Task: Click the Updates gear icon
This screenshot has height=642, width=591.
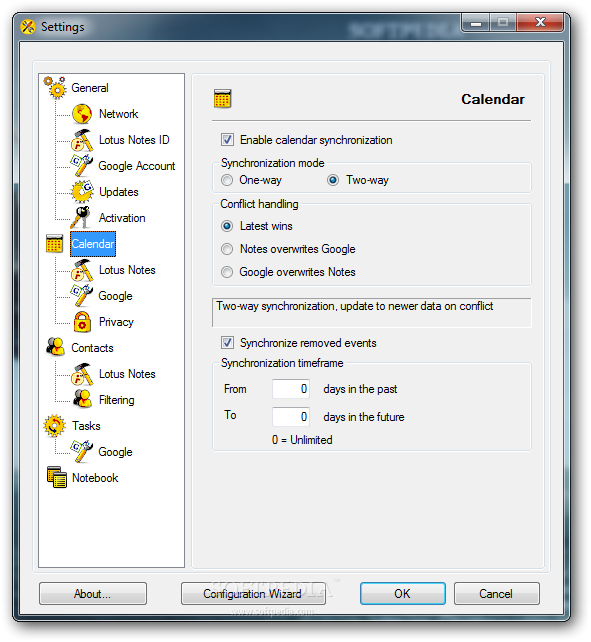Action: [x=82, y=192]
